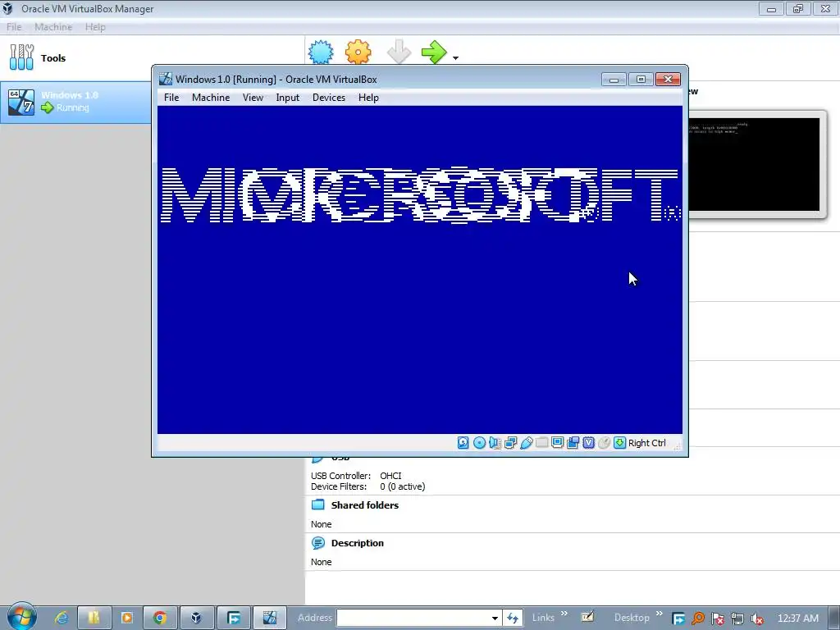Screen dimensions: 840x630
Task: Click the VM preview thumbnail in Manager
Action: [x=756, y=164]
